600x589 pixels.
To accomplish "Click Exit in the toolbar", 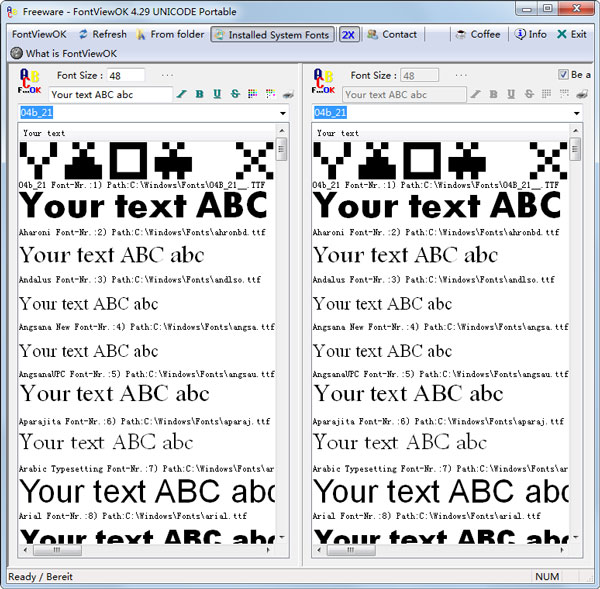I will [x=572, y=34].
